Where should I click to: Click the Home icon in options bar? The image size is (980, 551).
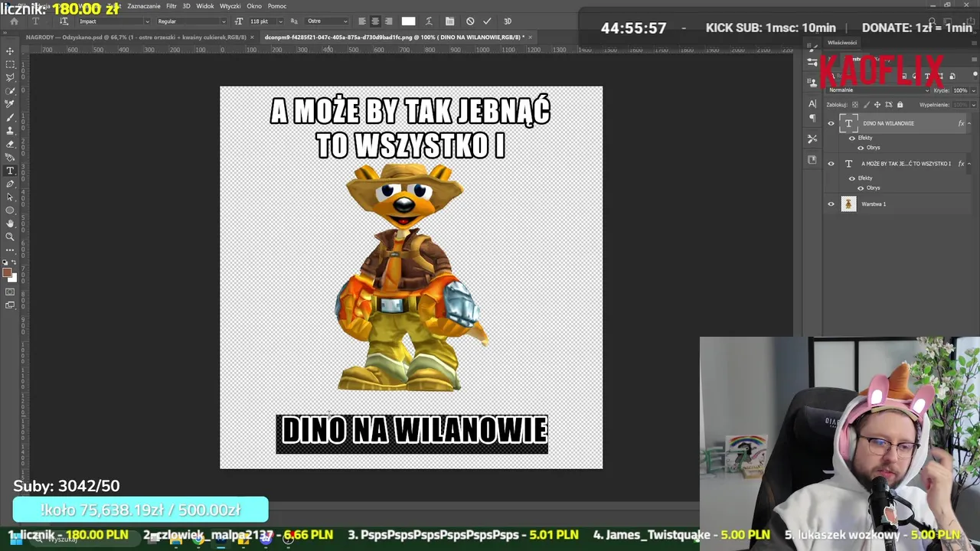(x=14, y=21)
